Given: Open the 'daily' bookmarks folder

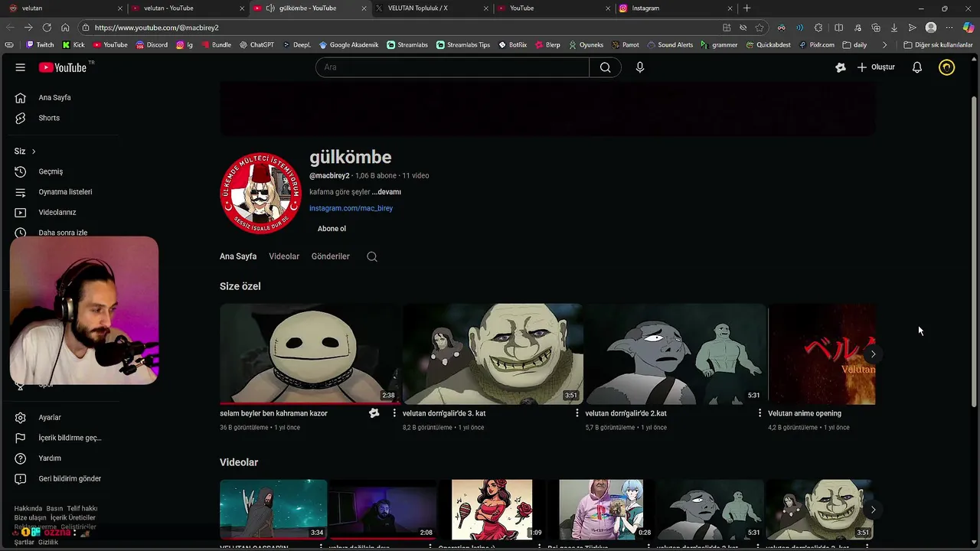Looking at the screenshot, I should click(x=854, y=45).
